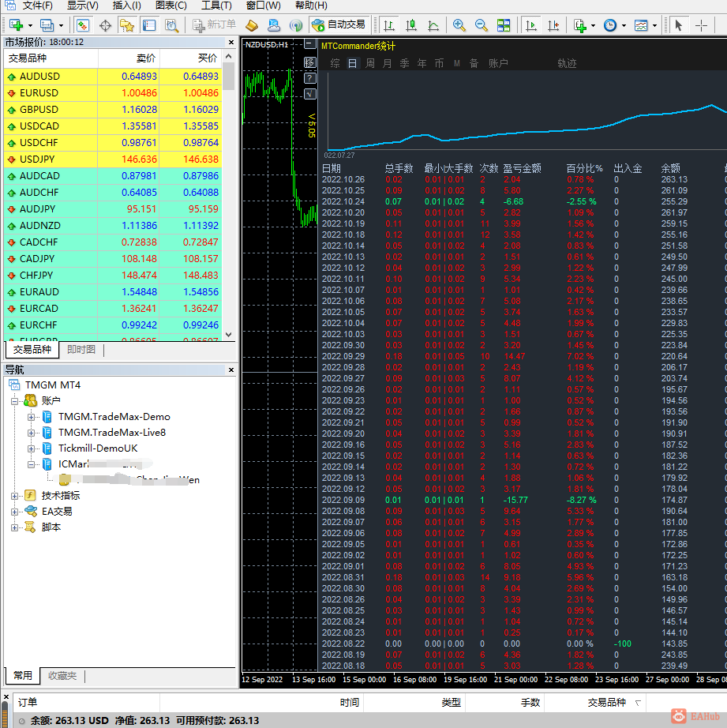Open the 图表(C) menu
This screenshot has height=728, width=727.
click(171, 6)
